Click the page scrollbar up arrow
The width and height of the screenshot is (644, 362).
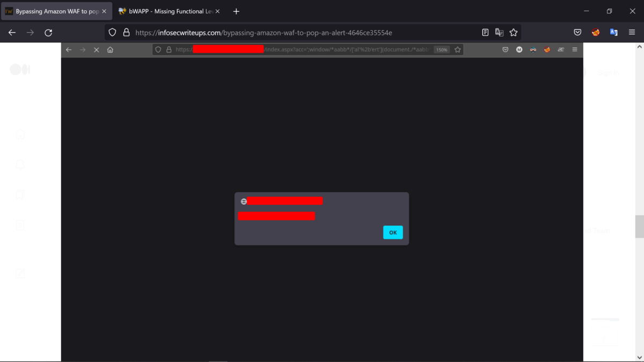point(640,47)
